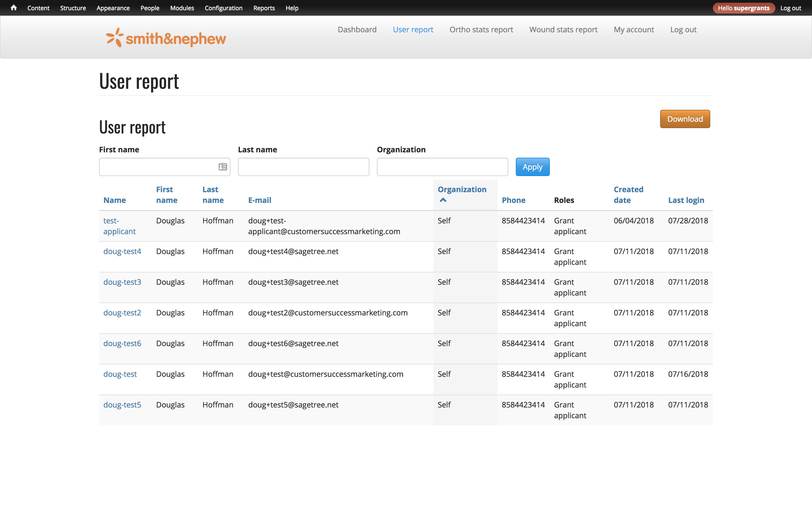Open the Reports admin menu
Image resolution: width=812 pixels, height=527 pixels.
click(264, 8)
